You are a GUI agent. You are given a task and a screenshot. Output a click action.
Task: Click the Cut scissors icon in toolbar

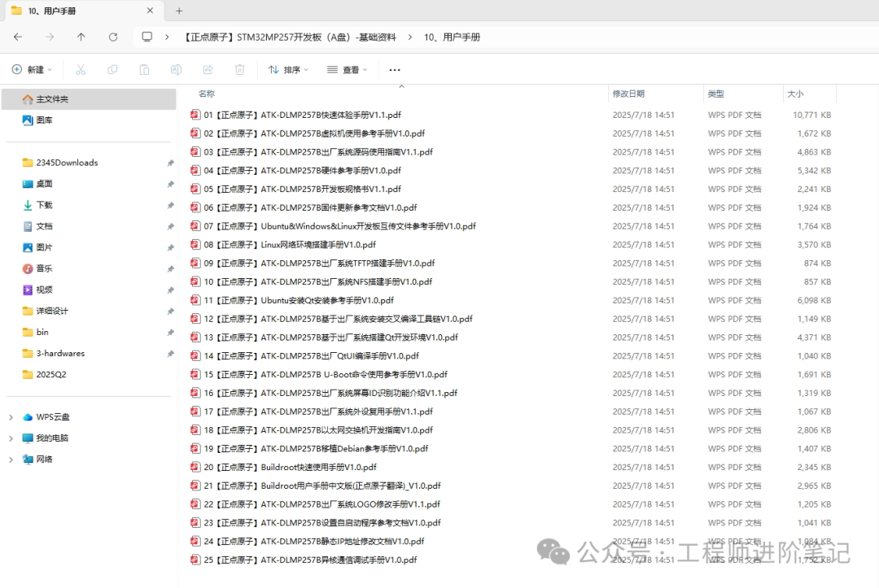[81, 69]
